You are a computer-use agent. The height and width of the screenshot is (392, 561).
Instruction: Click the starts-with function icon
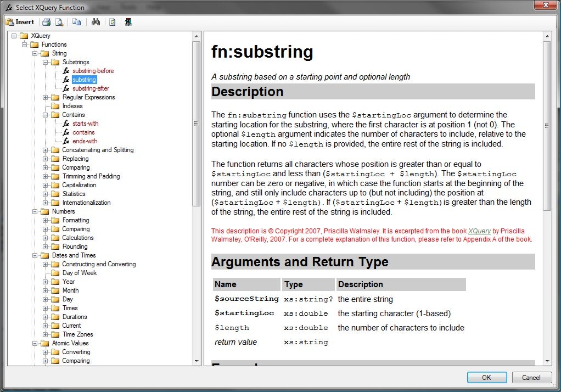(66, 124)
